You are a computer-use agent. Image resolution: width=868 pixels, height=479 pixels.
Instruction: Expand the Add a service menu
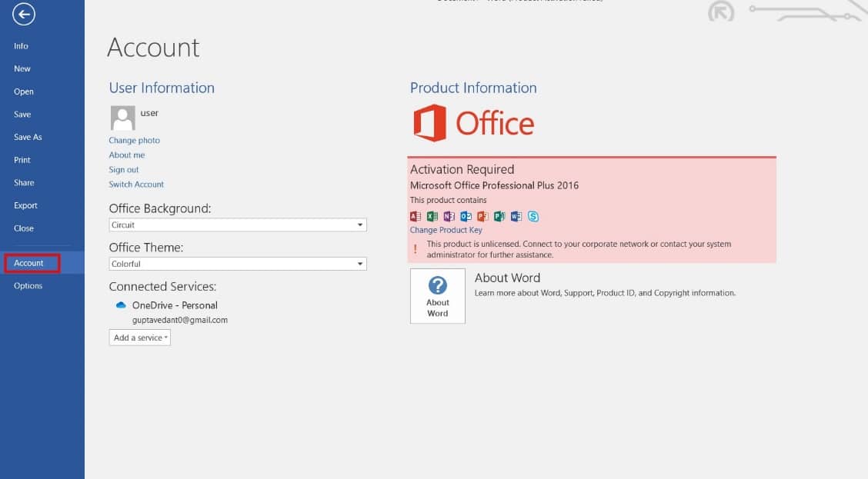click(x=139, y=338)
